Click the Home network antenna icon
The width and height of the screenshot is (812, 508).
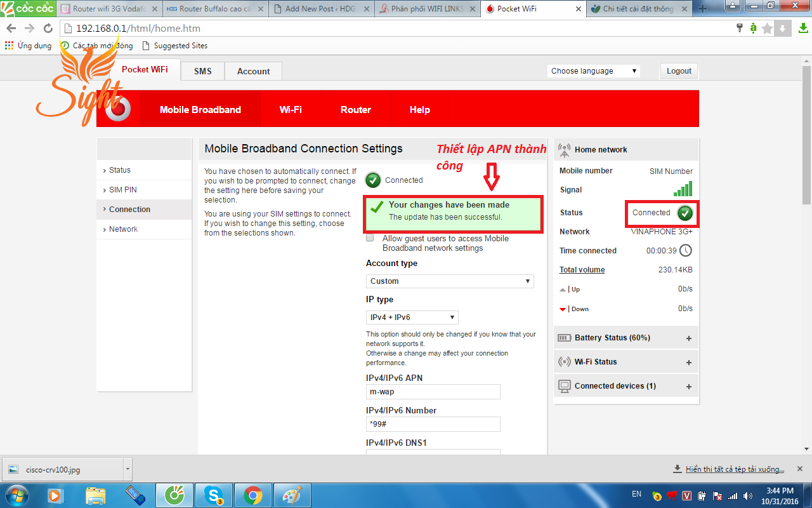pyautogui.click(x=563, y=149)
